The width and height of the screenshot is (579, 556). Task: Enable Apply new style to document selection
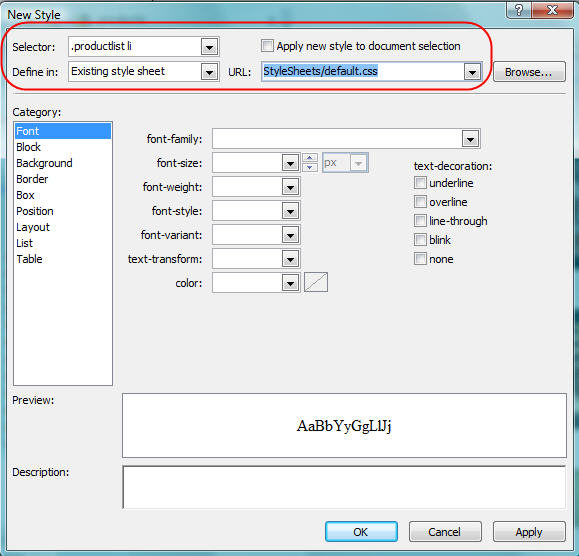(x=267, y=46)
